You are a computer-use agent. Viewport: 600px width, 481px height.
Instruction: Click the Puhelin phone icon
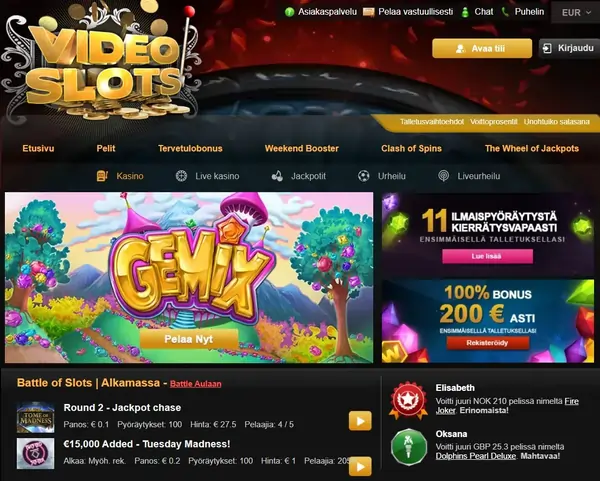pyautogui.click(x=505, y=12)
